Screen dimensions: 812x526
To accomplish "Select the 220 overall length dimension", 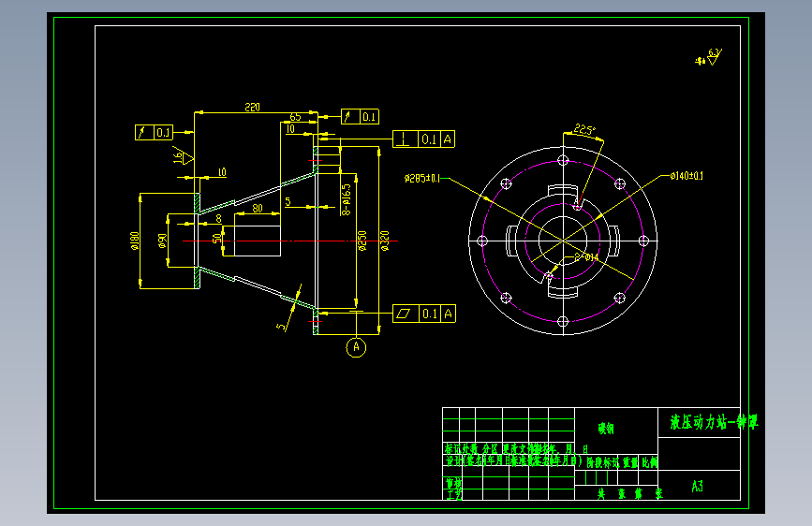I will pyautogui.click(x=252, y=108).
